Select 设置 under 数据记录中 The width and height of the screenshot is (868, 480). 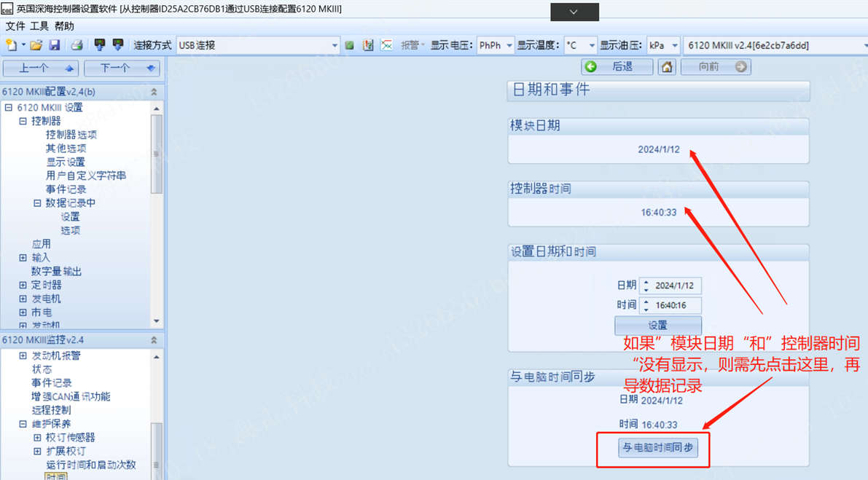pos(70,217)
